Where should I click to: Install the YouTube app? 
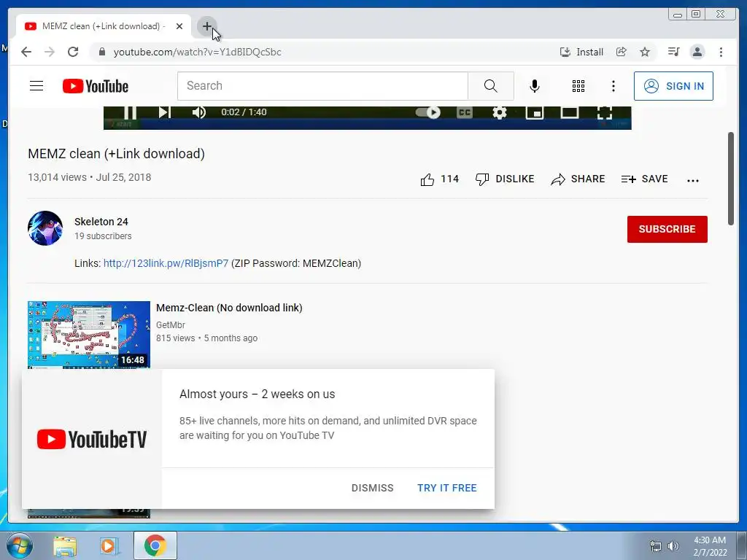pyautogui.click(x=581, y=52)
